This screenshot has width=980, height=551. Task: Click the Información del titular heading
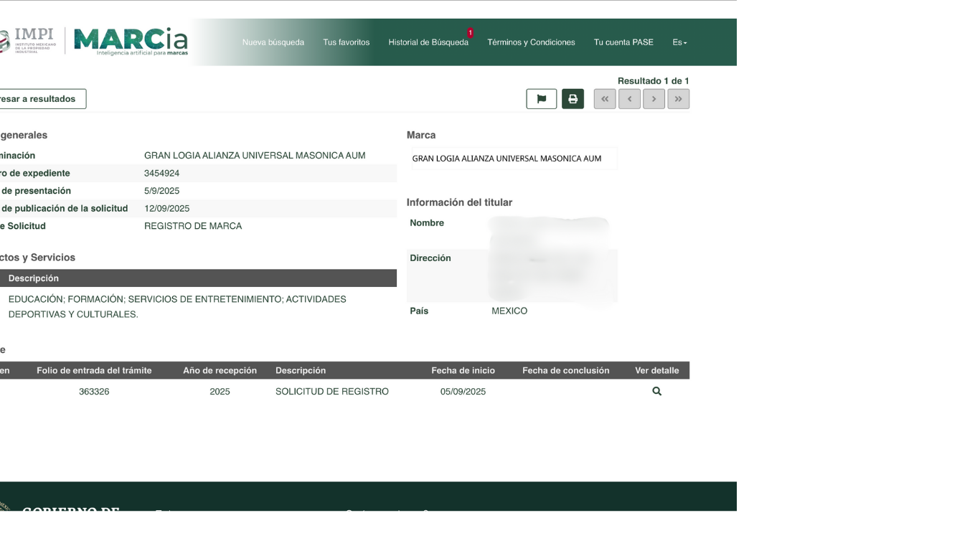point(459,202)
